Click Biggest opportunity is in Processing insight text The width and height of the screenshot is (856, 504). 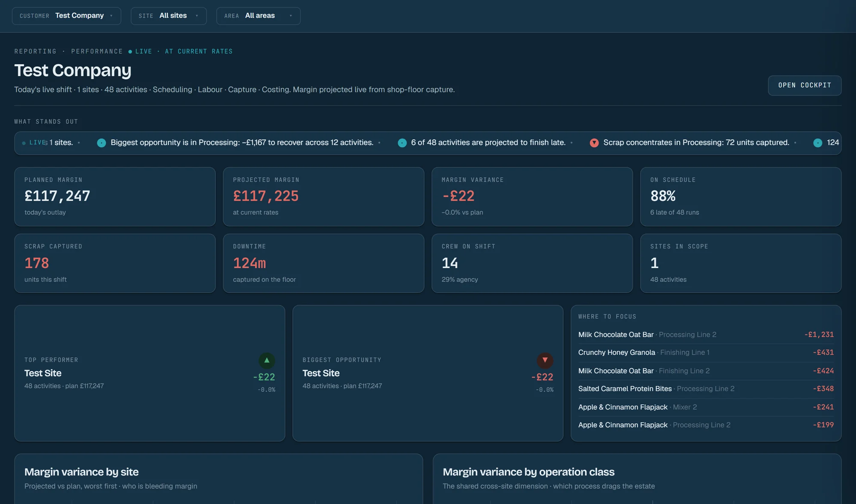[242, 142]
